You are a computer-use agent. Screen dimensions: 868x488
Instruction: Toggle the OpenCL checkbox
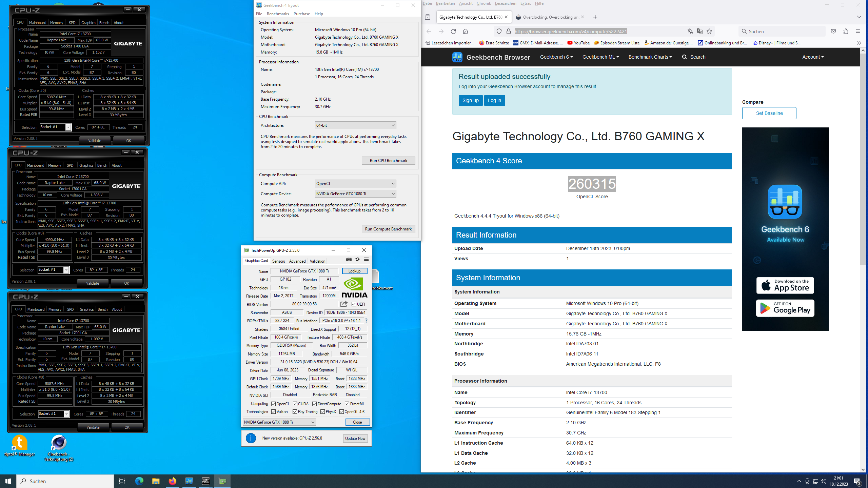(273, 404)
